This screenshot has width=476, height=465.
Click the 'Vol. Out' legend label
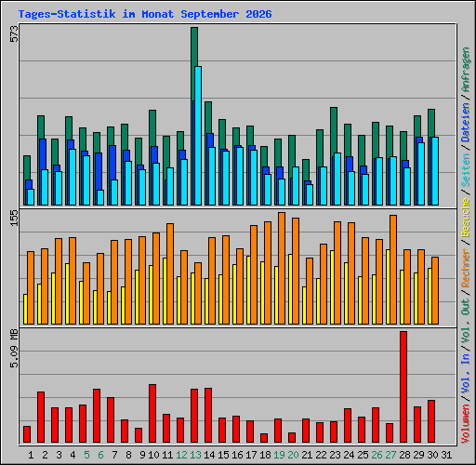pos(466,321)
